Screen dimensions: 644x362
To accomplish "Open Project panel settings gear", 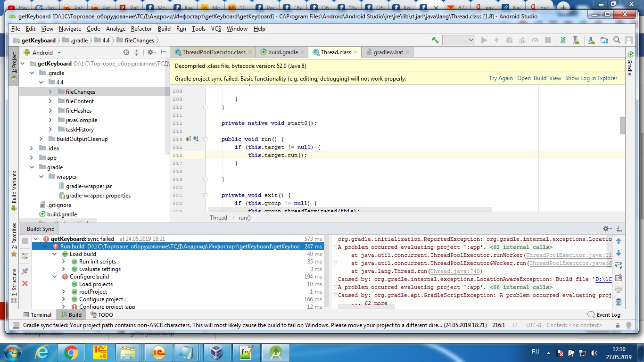I will tap(151, 52).
